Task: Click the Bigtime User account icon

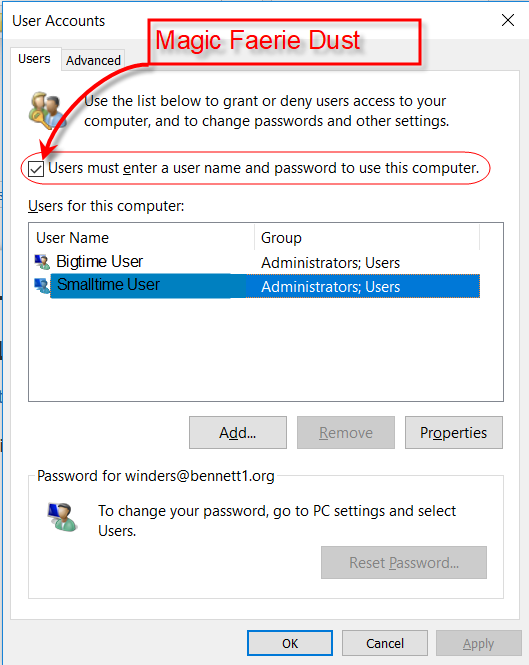Action: [x=42, y=262]
